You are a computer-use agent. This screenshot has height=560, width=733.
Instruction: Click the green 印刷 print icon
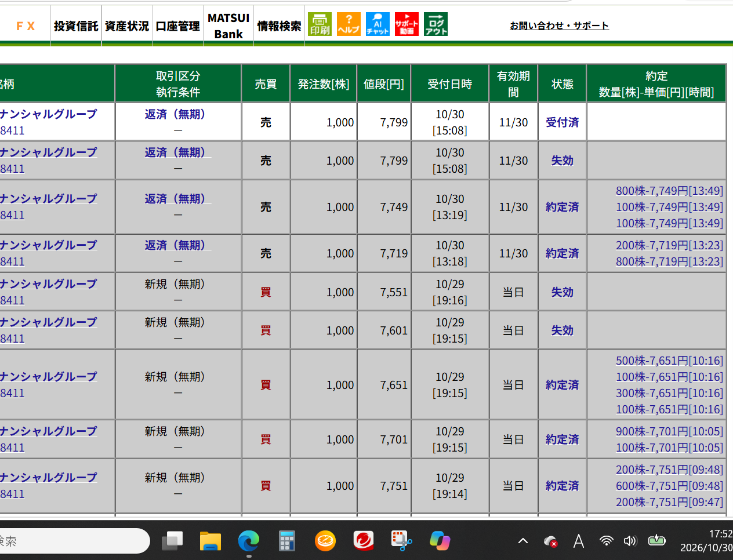(x=320, y=24)
